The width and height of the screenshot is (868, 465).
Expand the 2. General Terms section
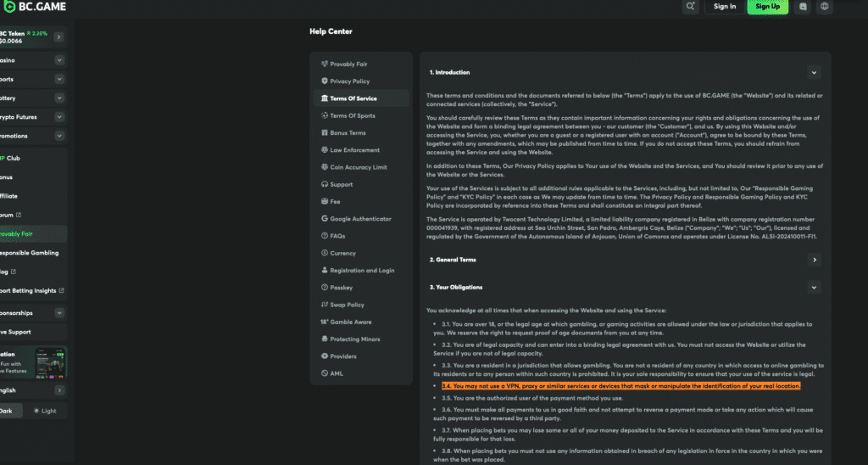[814, 260]
